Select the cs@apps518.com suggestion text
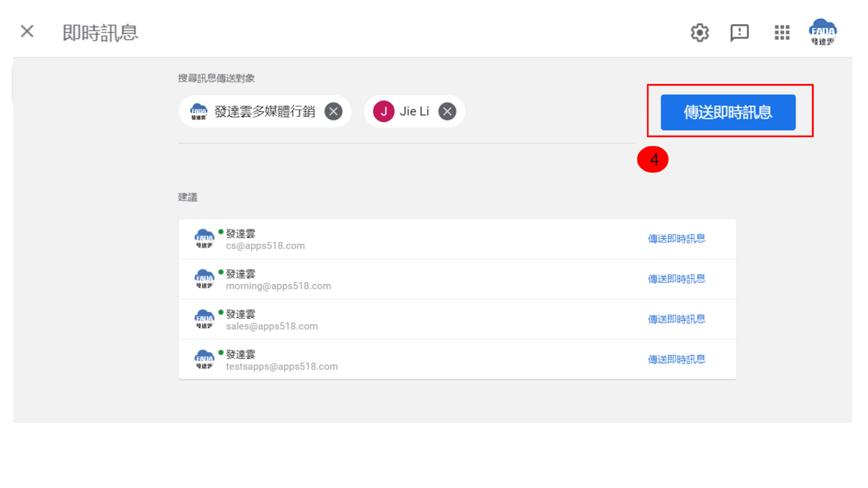Viewport: 868px width, 488px height. (x=265, y=246)
